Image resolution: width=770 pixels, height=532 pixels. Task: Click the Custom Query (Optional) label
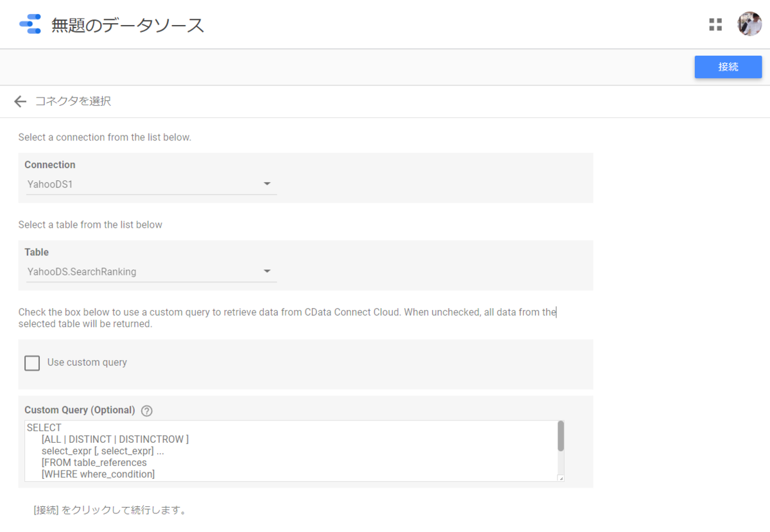click(80, 410)
